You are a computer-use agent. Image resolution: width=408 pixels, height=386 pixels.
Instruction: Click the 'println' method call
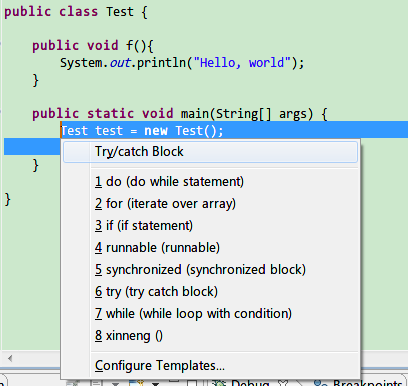(161, 63)
